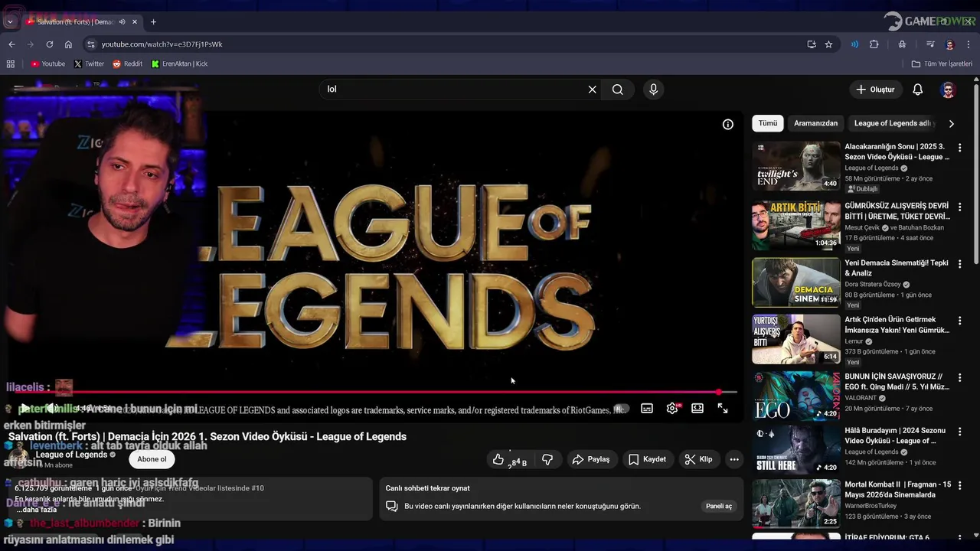Open the ErenAktan | Kick bookmark

(179, 64)
